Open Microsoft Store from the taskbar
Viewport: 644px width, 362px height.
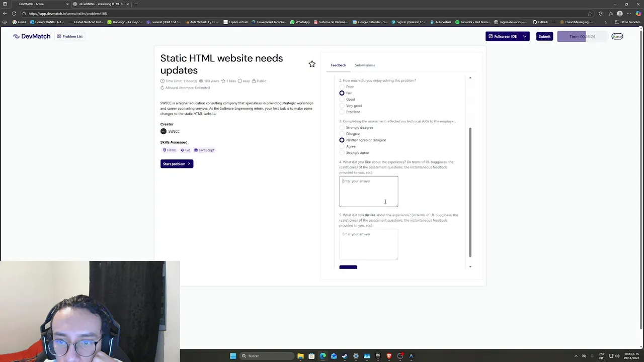311,356
